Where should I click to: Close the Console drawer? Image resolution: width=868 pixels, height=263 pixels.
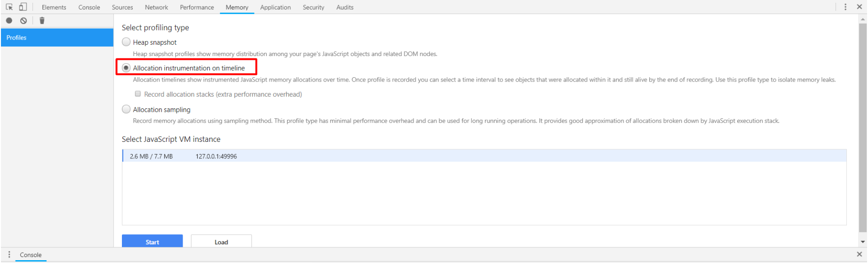click(x=859, y=255)
